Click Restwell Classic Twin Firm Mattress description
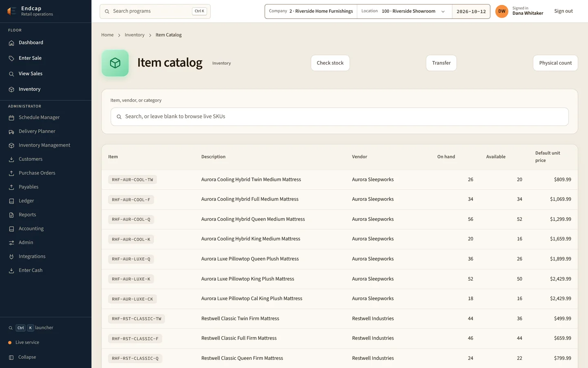The image size is (588, 368). [240, 319]
